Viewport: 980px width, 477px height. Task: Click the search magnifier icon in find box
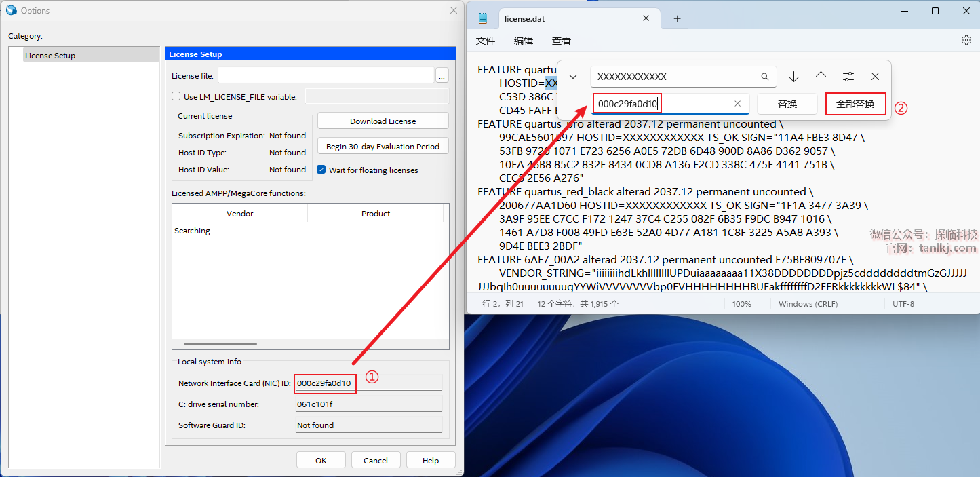coord(765,77)
